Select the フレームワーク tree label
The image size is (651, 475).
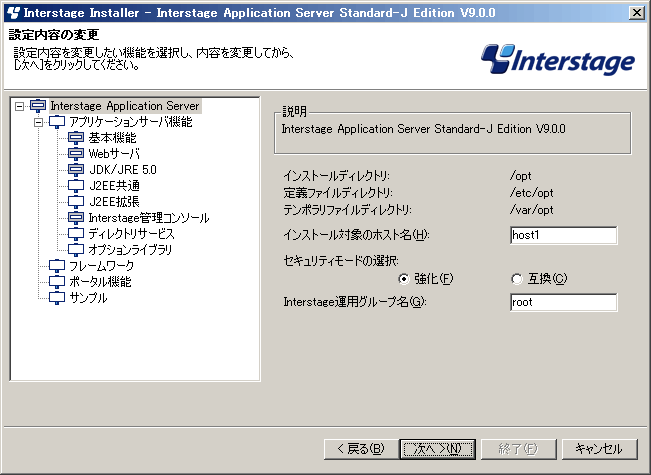101,266
